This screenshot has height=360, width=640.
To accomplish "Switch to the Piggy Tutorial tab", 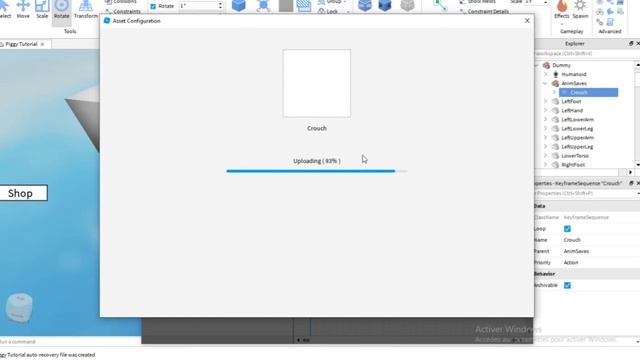I will coord(21,44).
